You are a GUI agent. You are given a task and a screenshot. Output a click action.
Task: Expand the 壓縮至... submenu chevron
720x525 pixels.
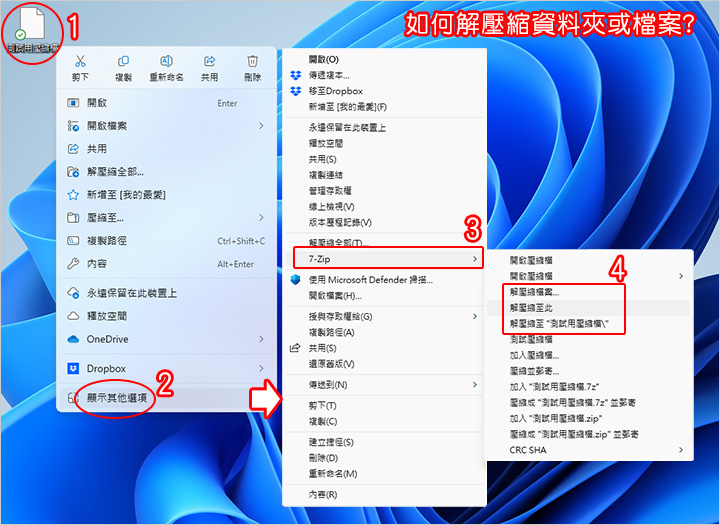(x=261, y=218)
